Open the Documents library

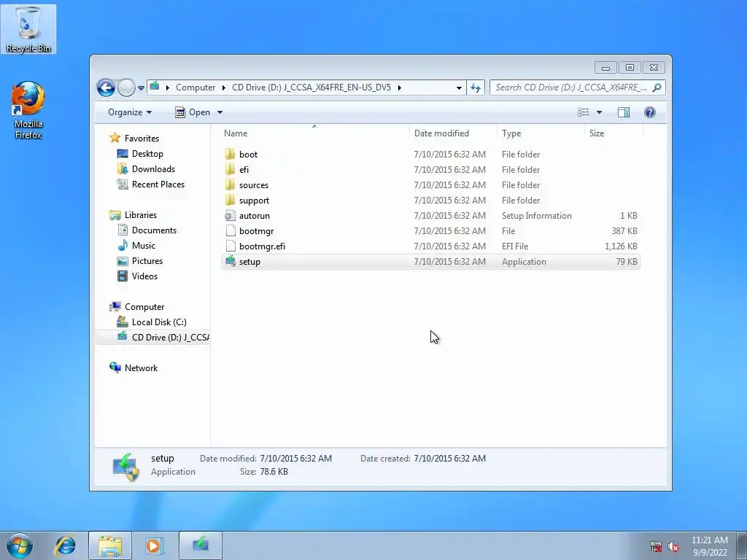(x=147, y=230)
